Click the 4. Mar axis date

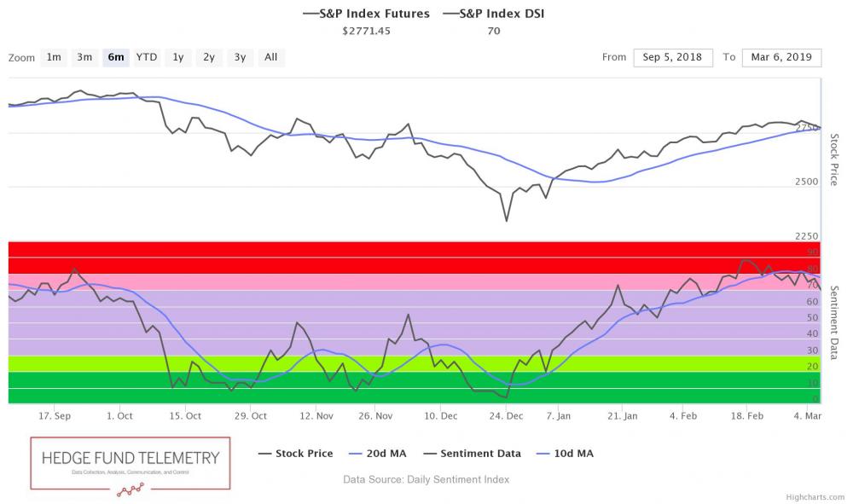807,416
